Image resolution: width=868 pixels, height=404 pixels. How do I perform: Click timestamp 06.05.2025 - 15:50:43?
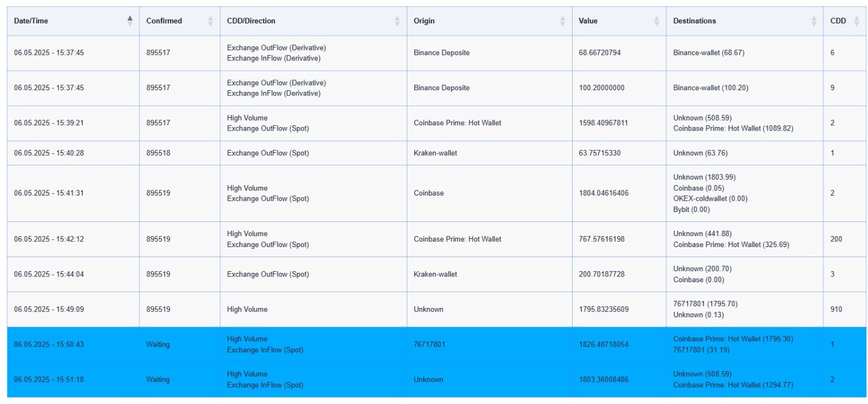tap(49, 344)
